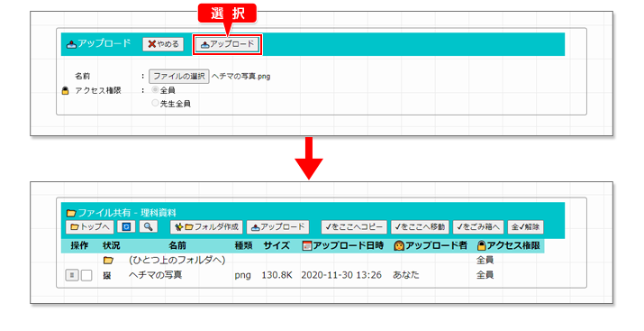Click the 状況 column header

(x=112, y=245)
